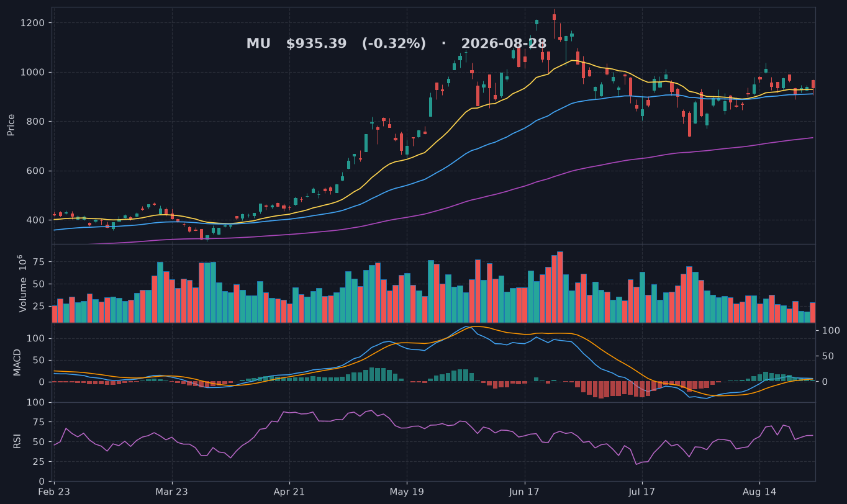Click the 0 tick on the RSI axis
This screenshot has height=504, width=847.
tap(42, 481)
